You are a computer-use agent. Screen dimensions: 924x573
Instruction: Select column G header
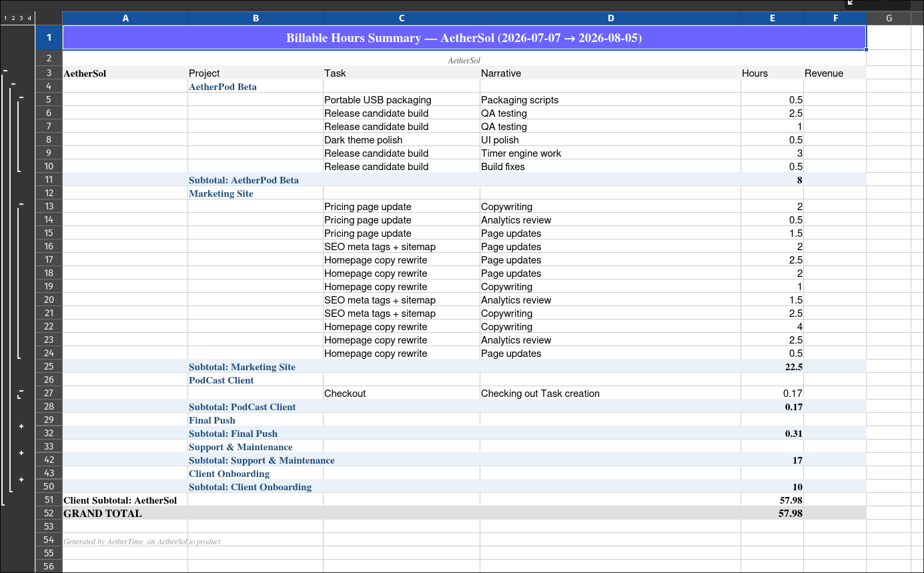889,18
